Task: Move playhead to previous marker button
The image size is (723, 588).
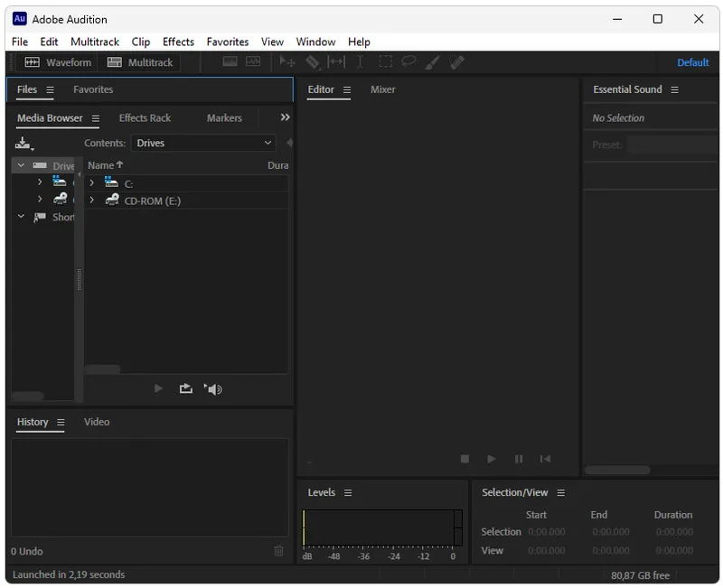Action: tap(545, 459)
